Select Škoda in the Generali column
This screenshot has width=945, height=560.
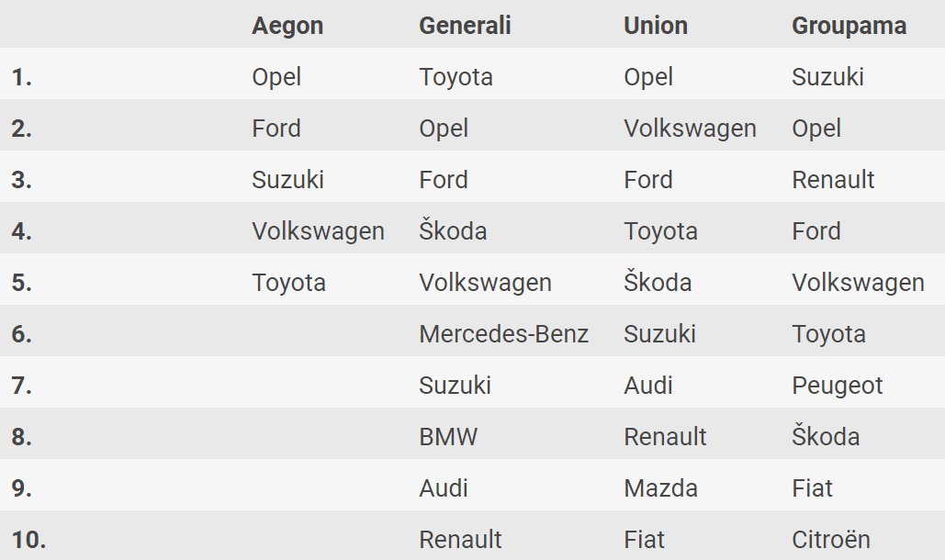tap(453, 231)
